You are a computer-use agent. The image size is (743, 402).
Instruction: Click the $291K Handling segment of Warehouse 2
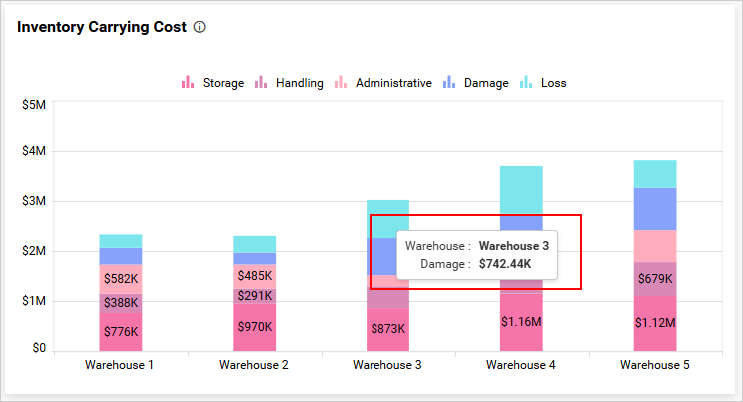tap(254, 296)
